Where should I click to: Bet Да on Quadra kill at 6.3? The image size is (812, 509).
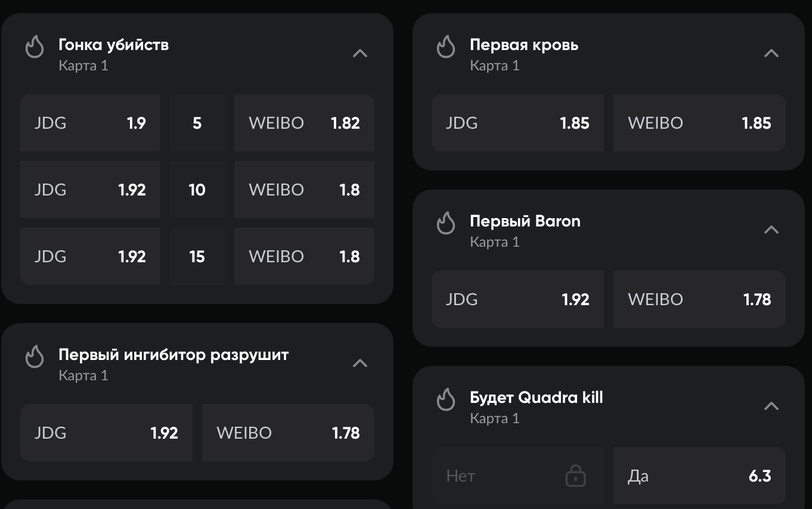pyautogui.click(x=699, y=476)
